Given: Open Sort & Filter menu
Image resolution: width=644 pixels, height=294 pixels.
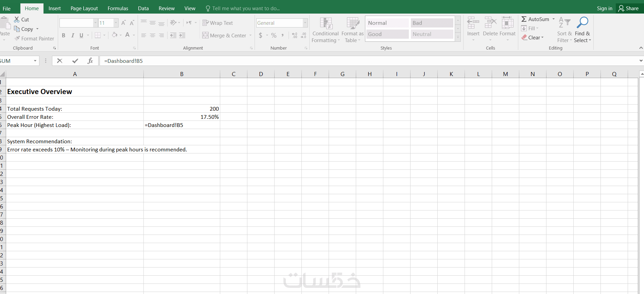Looking at the screenshot, I should (x=564, y=30).
